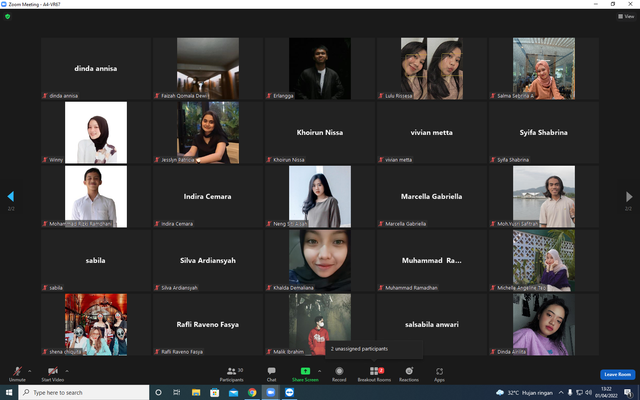Click the Record button
This screenshot has width=640, height=400.
click(x=339, y=373)
